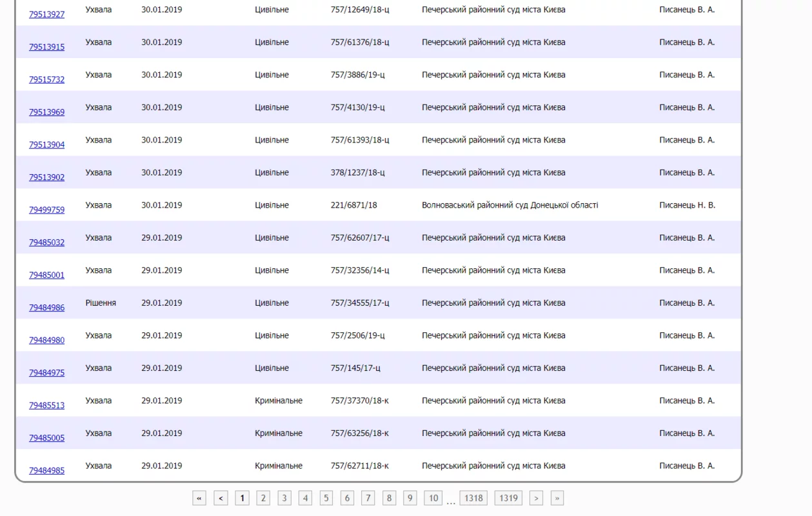Click Цивільне in row 757/32356/14-ц
812x516 pixels.
[272, 270]
